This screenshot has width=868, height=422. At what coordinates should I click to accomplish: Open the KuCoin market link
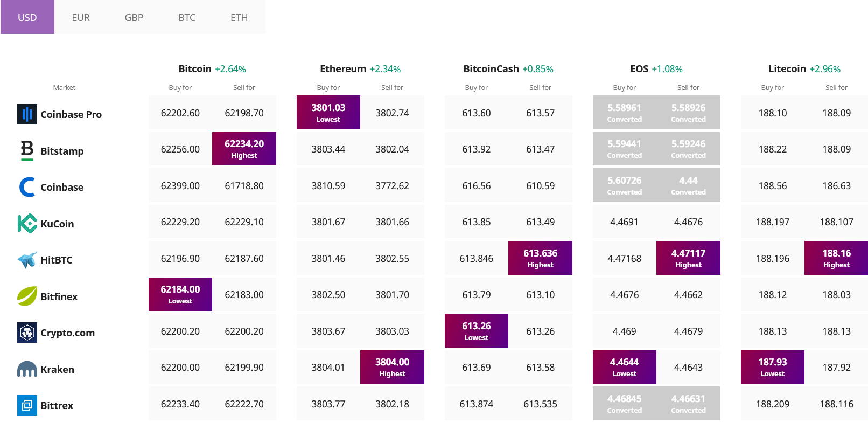tap(57, 224)
